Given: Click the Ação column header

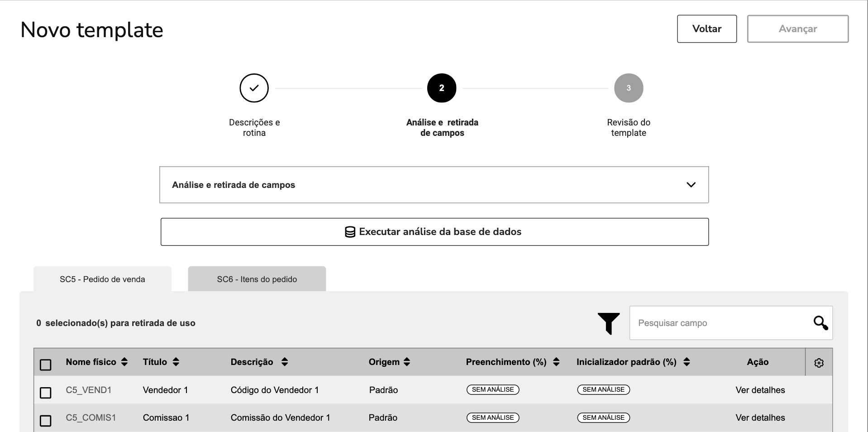Looking at the screenshot, I should (758, 362).
